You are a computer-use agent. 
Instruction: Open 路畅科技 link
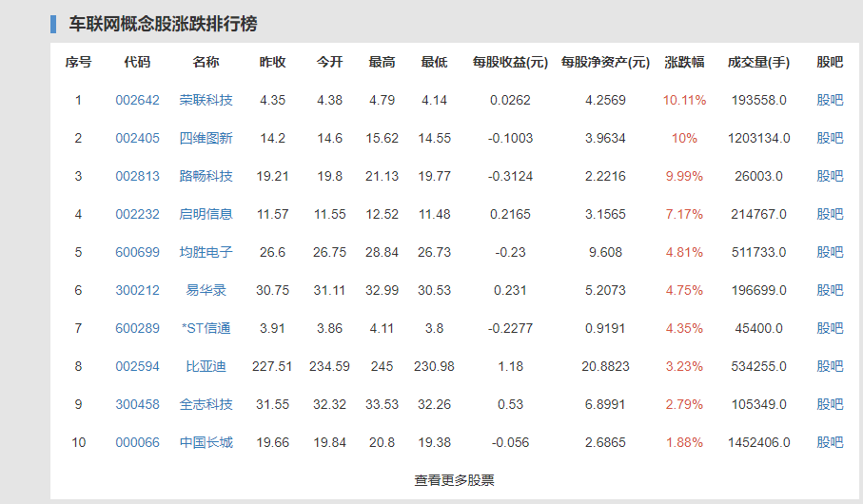206,176
